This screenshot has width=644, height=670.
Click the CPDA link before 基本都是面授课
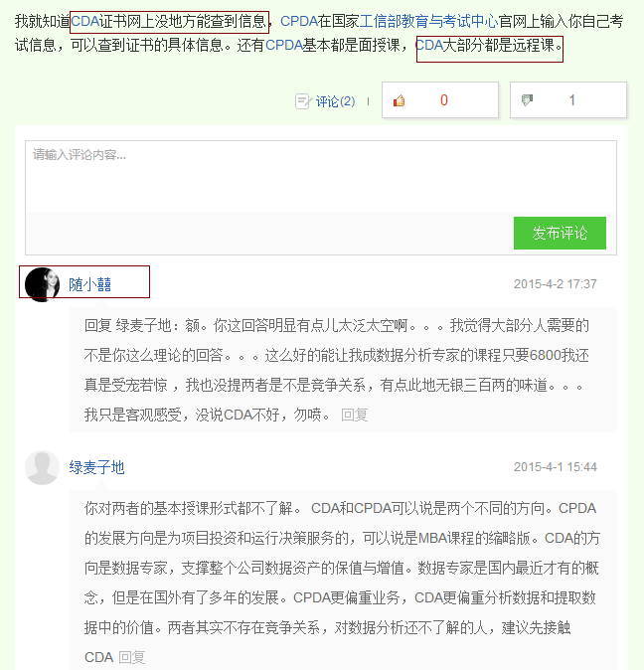(284, 45)
